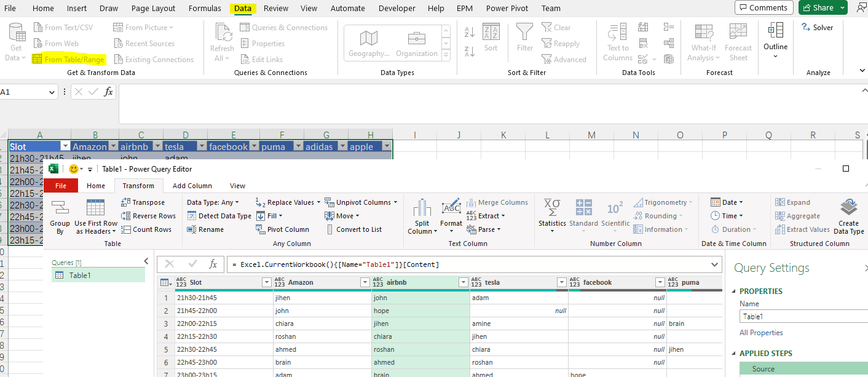The height and width of the screenshot is (377, 868).
Task: Click highlighted From Table/Range button
Action: coord(68,60)
